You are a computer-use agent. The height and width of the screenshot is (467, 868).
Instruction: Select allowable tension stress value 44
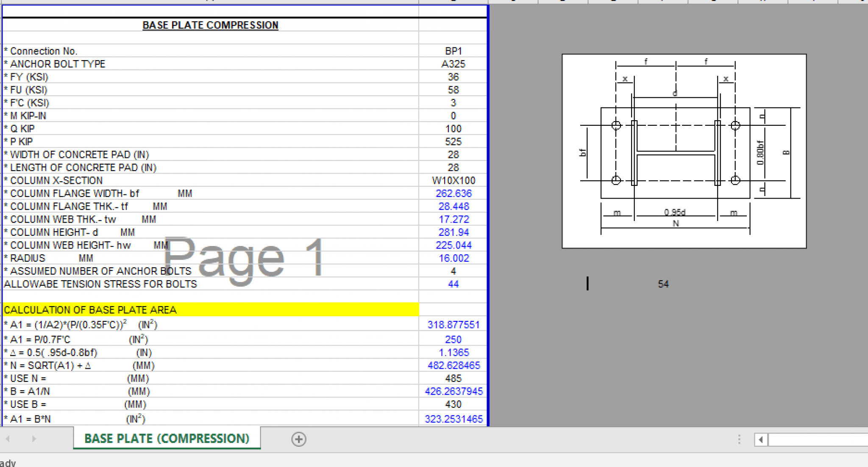[453, 284]
